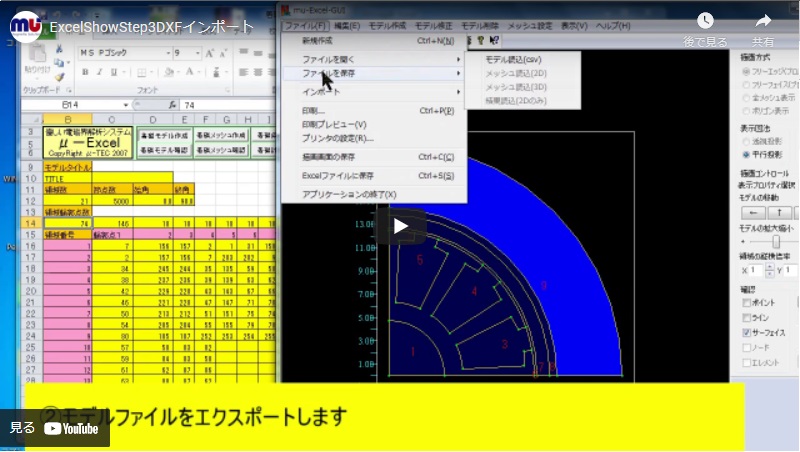
Task: Toggle the ノード checkbox
Action: point(746,348)
